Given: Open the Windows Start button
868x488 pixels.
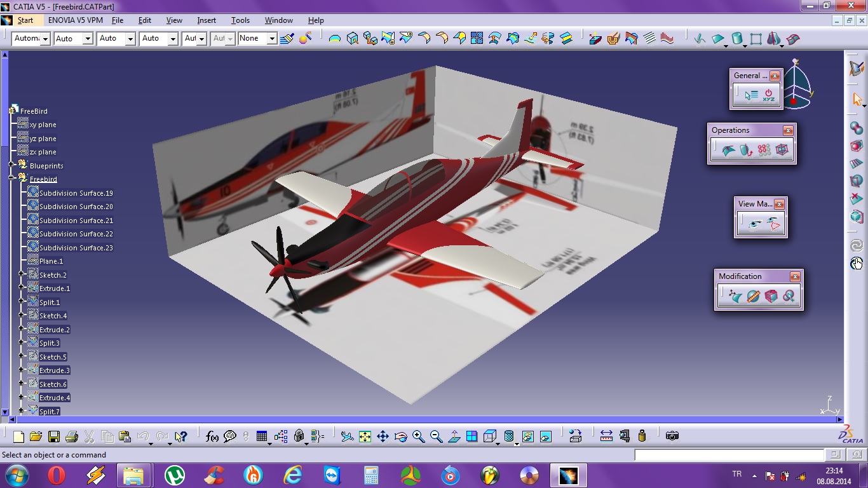Looking at the screenshot, I should tap(16, 475).
